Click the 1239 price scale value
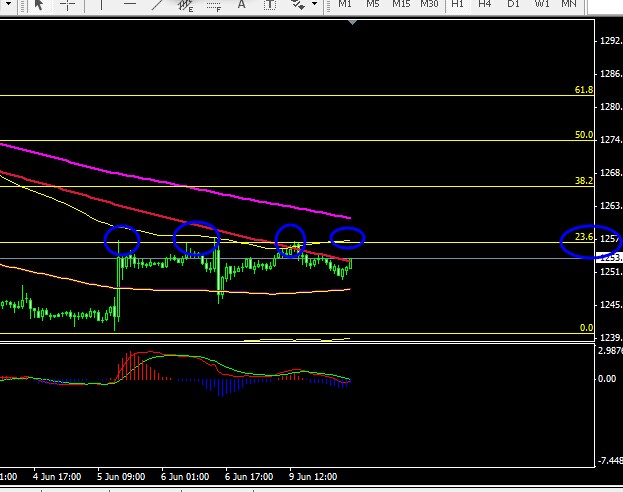 pyautogui.click(x=611, y=338)
